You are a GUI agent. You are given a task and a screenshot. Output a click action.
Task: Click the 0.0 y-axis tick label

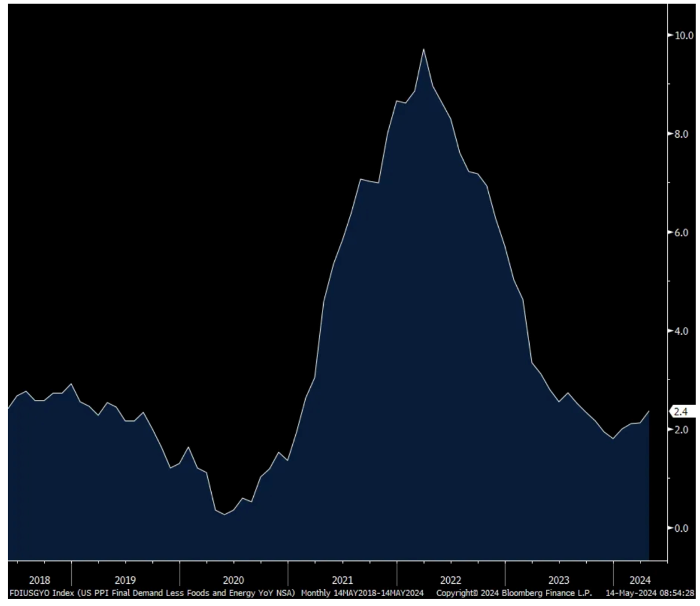(681, 528)
